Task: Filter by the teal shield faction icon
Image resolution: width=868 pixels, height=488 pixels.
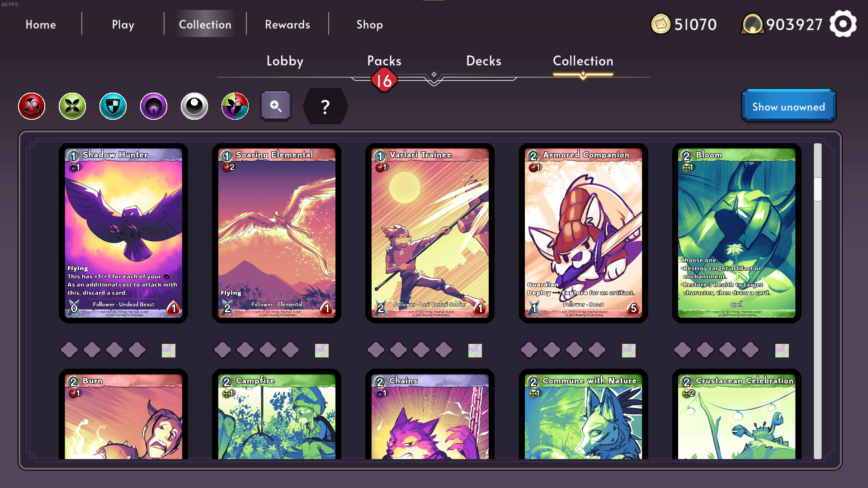Action: tap(113, 107)
